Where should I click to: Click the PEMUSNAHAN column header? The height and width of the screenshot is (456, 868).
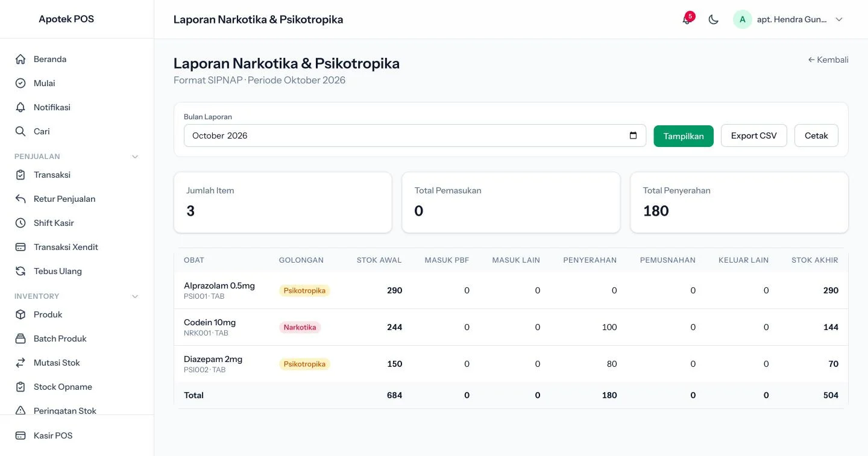[x=668, y=260]
